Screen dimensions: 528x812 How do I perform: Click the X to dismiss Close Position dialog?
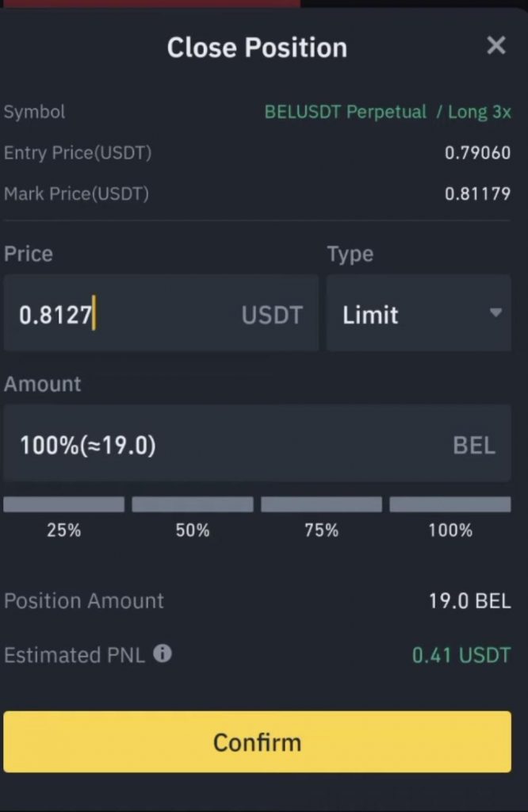(496, 46)
